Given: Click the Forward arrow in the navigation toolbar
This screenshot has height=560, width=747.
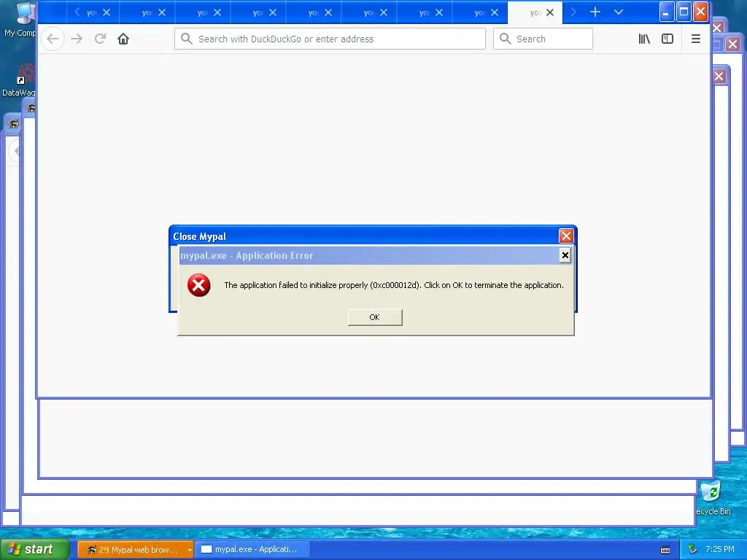Looking at the screenshot, I should click(77, 39).
